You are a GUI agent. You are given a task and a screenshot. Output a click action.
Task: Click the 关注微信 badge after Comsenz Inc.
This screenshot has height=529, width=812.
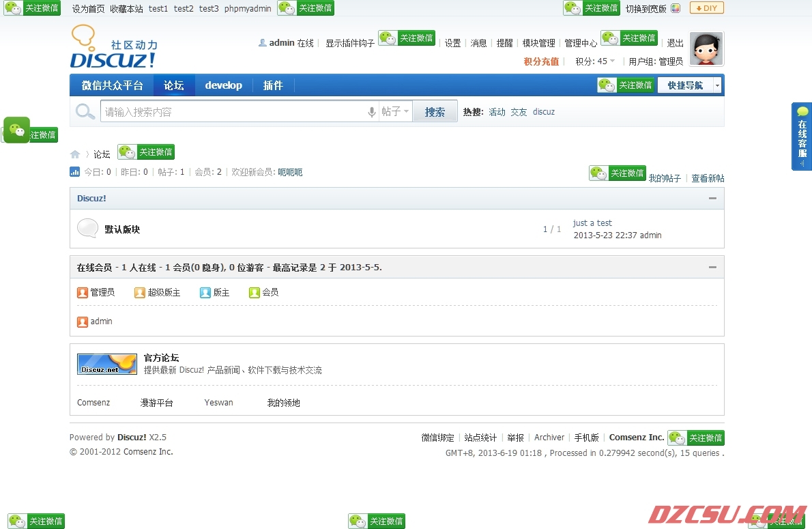point(696,438)
